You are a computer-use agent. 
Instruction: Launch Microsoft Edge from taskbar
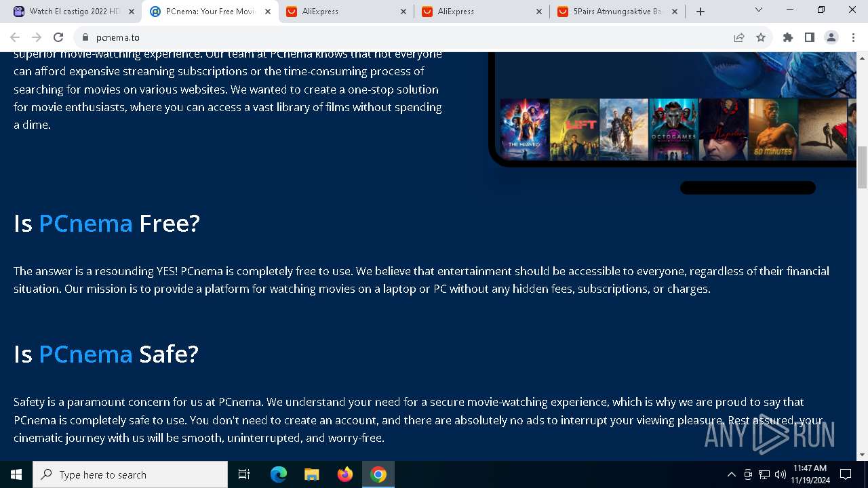[279, 474]
